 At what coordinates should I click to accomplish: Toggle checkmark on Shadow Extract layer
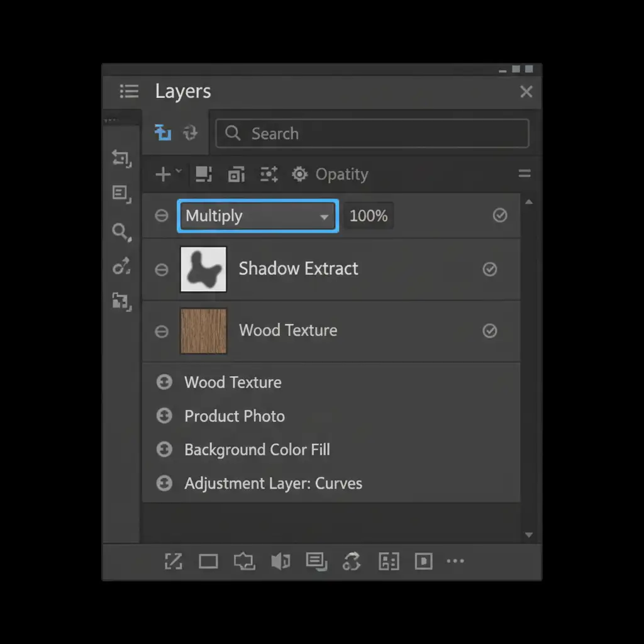[489, 269]
